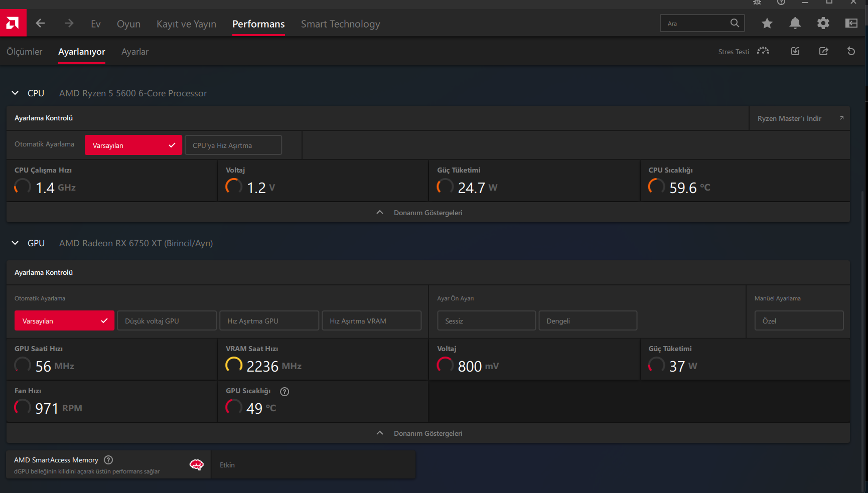The width and height of the screenshot is (868, 493).
Task: Open the Ev tab
Action: click(96, 24)
